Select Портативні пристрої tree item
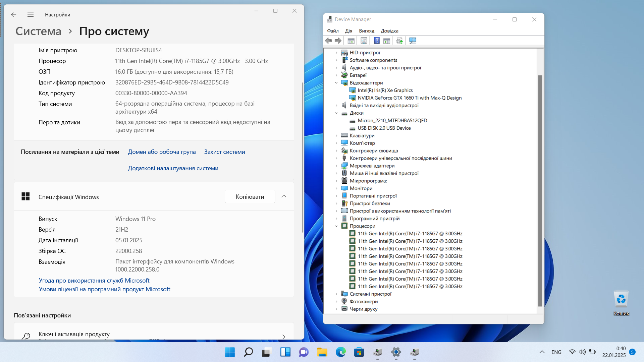This screenshot has height=362, width=644. (373, 196)
